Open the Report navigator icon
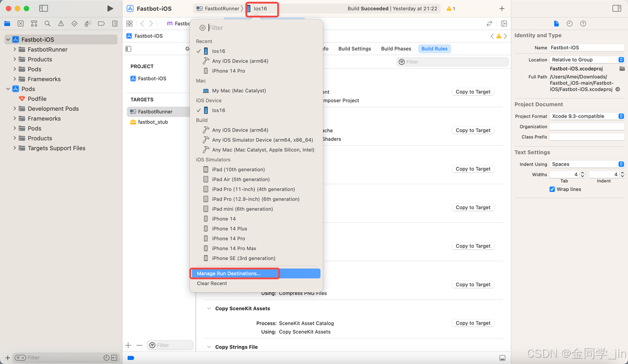The image size is (628, 364). [x=114, y=23]
